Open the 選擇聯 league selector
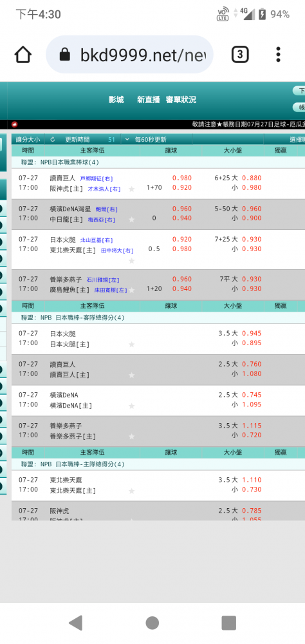The width and height of the screenshot is (305, 644). [x=297, y=140]
